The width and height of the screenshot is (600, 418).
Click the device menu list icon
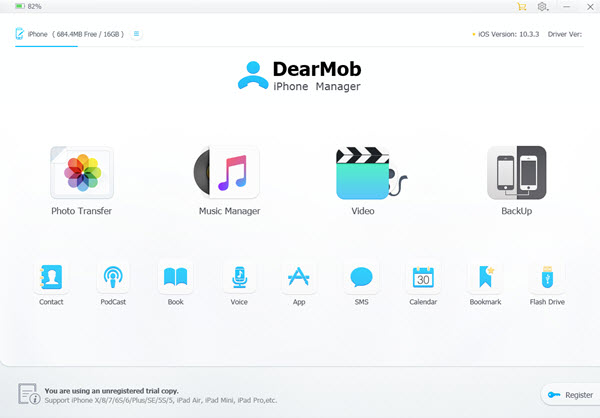136,34
